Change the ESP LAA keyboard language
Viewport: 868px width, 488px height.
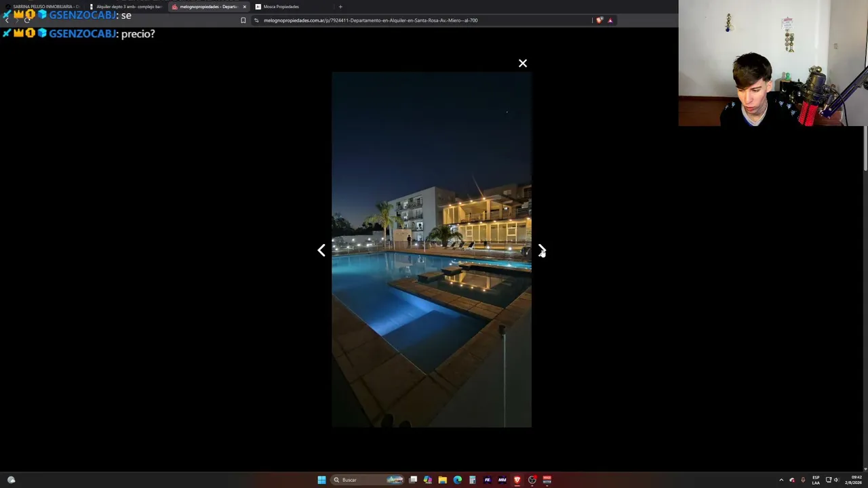(x=816, y=480)
